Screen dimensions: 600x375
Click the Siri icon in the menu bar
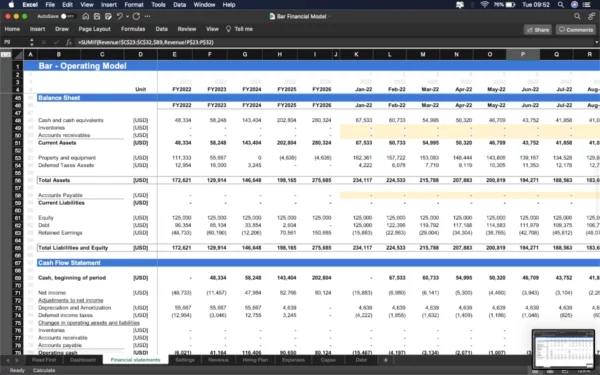coord(574,5)
